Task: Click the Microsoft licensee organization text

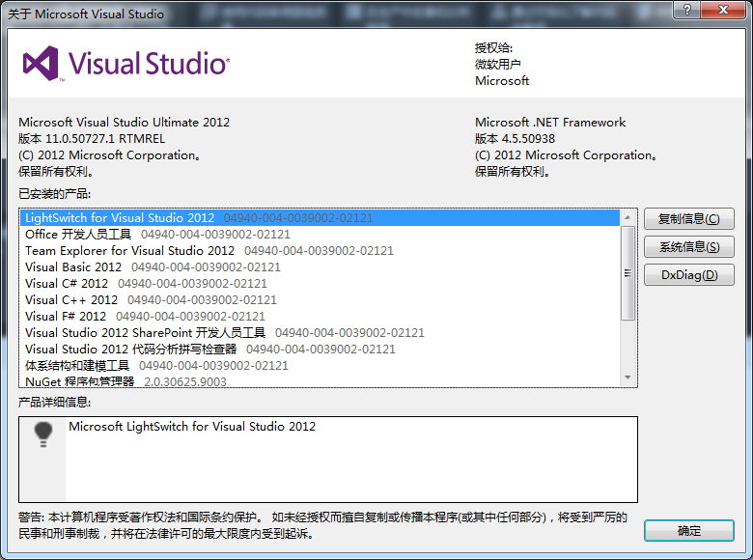Action: 502,81
